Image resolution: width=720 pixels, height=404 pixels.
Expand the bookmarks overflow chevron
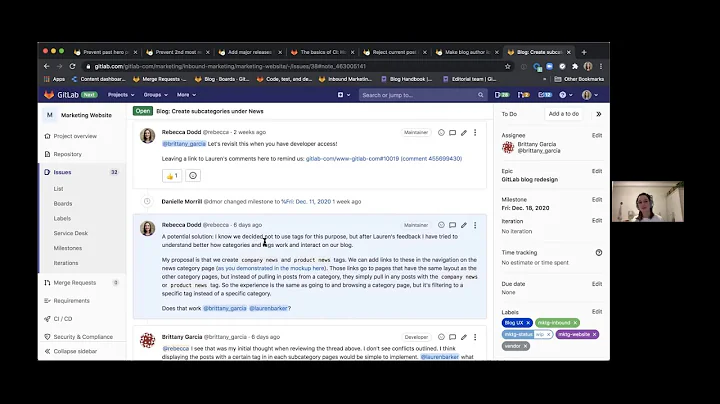[x=545, y=79]
